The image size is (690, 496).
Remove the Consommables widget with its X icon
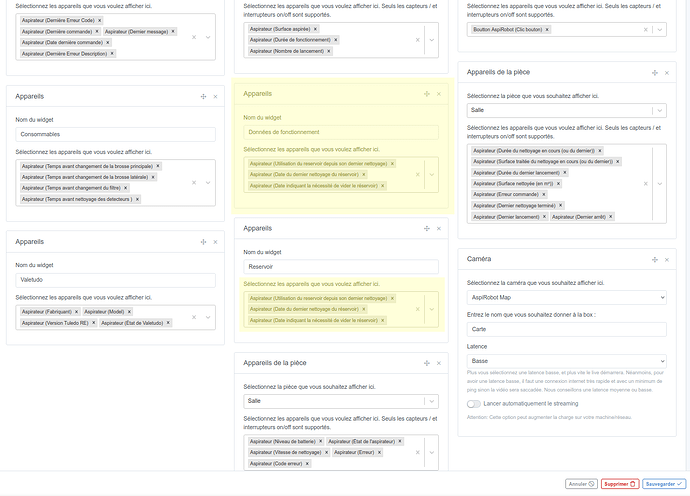[x=213, y=96]
